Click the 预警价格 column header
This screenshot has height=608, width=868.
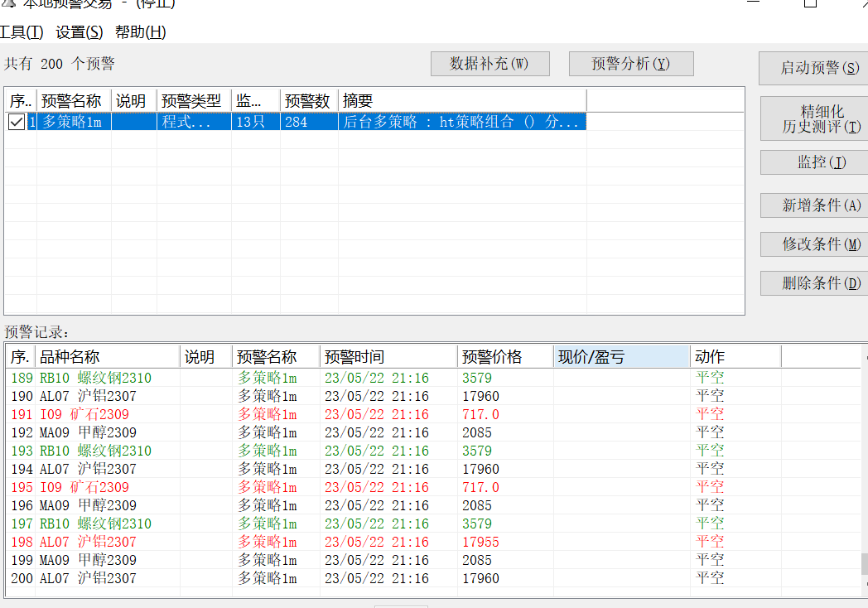(505, 357)
